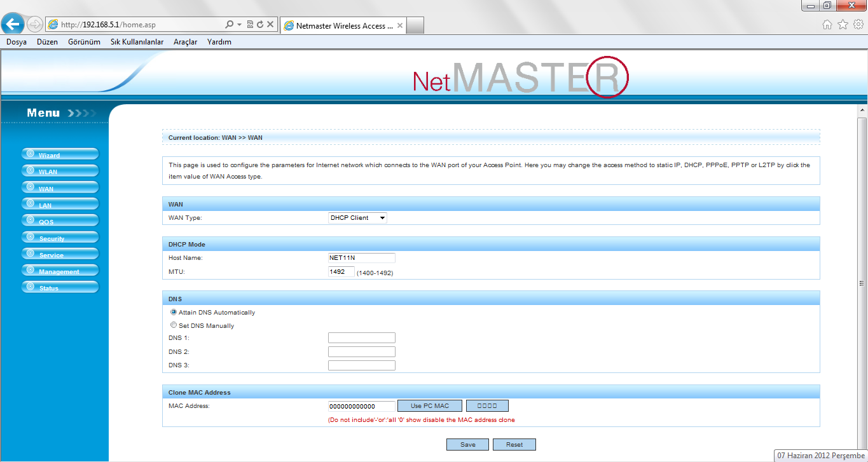Screen dimensions: 868x462
Task: Open the browser Tools gear icon
Action: 858,25
